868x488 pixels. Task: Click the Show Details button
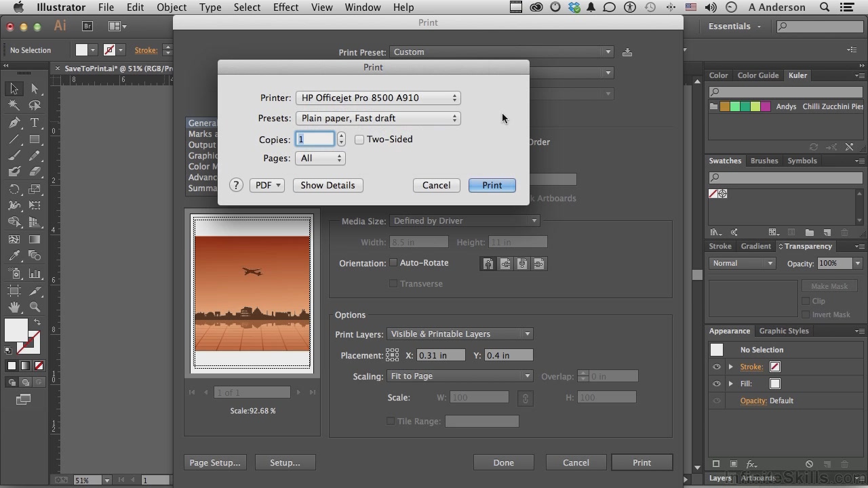click(x=328, y=185)
